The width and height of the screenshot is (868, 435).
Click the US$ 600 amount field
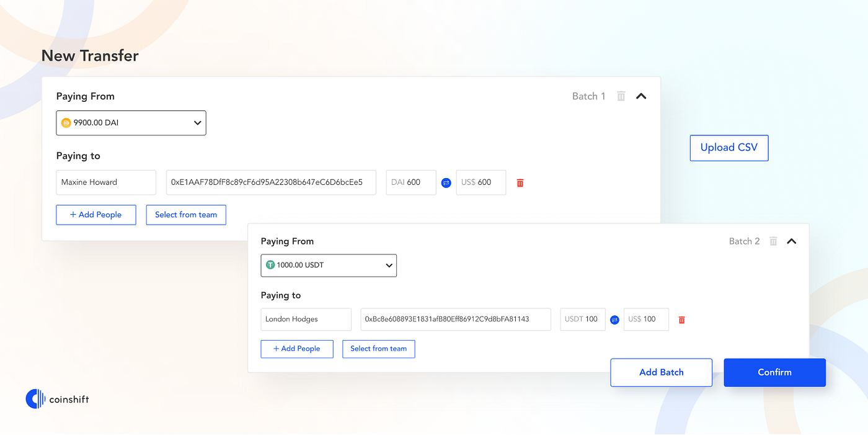[x=481, y=182]
